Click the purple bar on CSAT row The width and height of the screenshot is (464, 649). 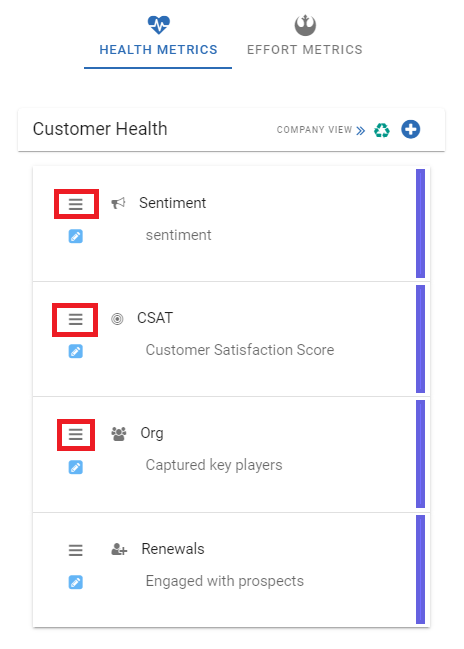pos(421,339)
